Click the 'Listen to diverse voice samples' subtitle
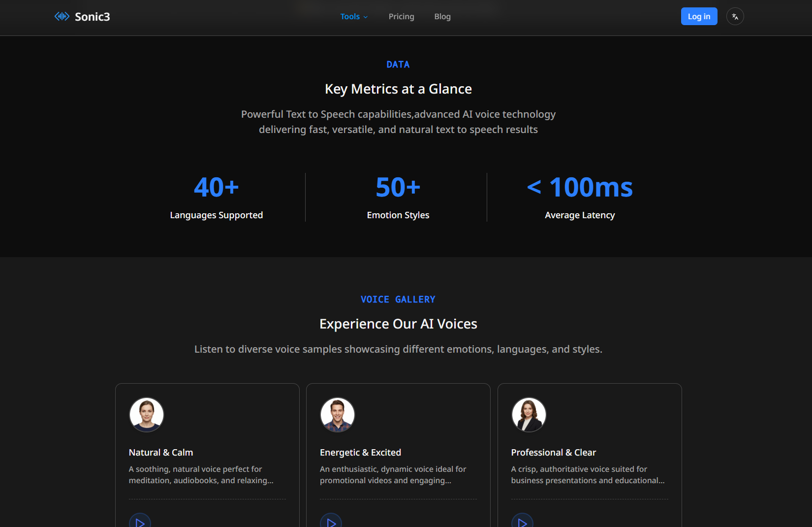Screen dimensions: 812x527 tap(398, 349)
